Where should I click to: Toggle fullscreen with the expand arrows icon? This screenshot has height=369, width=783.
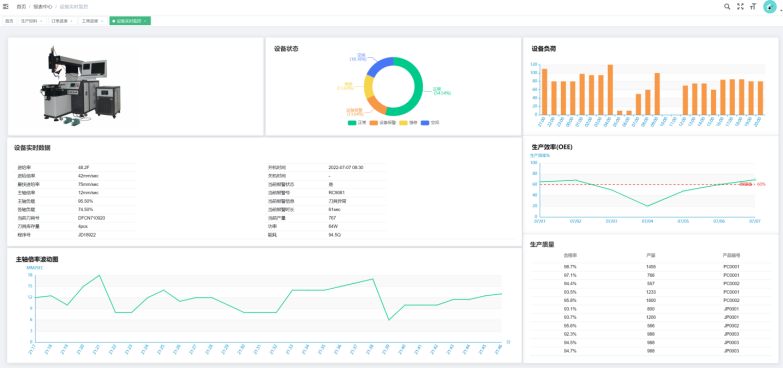pos(741,6)
